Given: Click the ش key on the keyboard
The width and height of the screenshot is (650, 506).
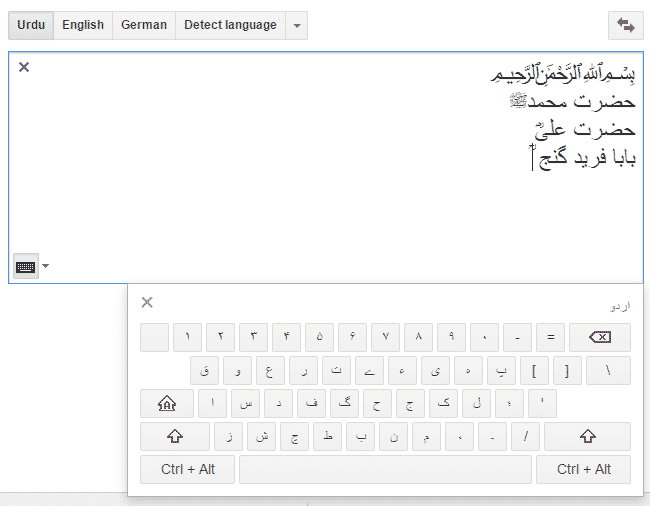Looking at the screenshot, I should tap(262, 436).
